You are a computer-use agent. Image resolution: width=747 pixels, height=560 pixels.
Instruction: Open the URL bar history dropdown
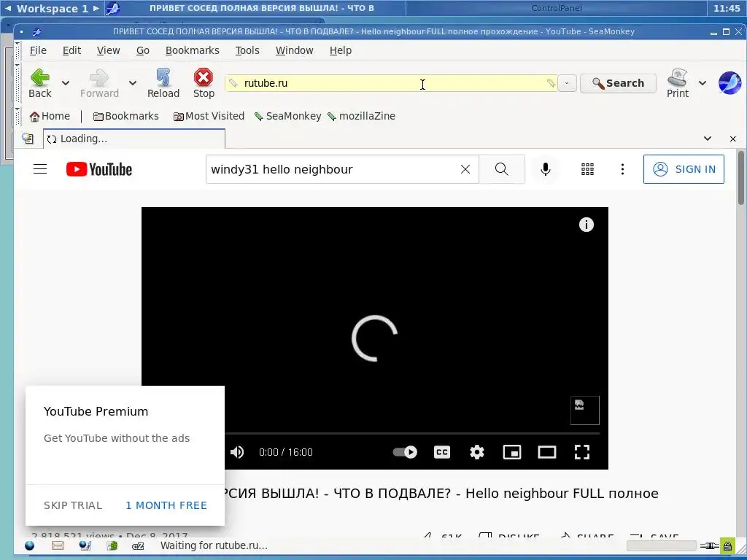[x=567, y=83]
